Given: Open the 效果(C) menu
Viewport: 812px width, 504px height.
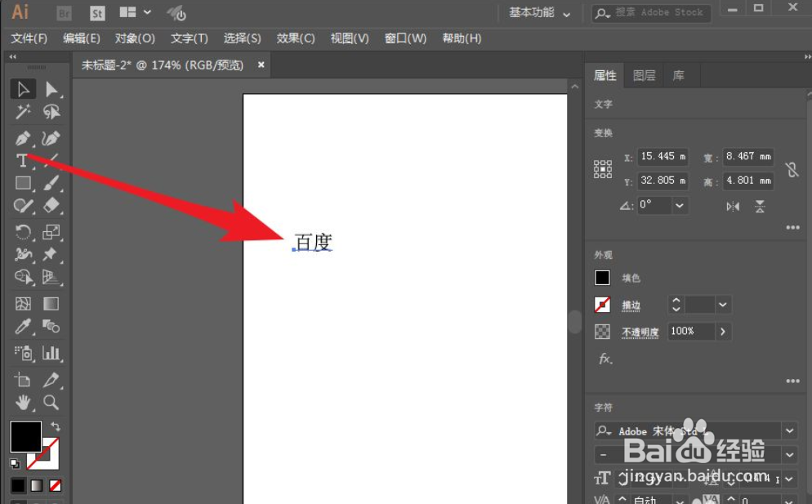Looking at the screenshot, I should (296, 38).
